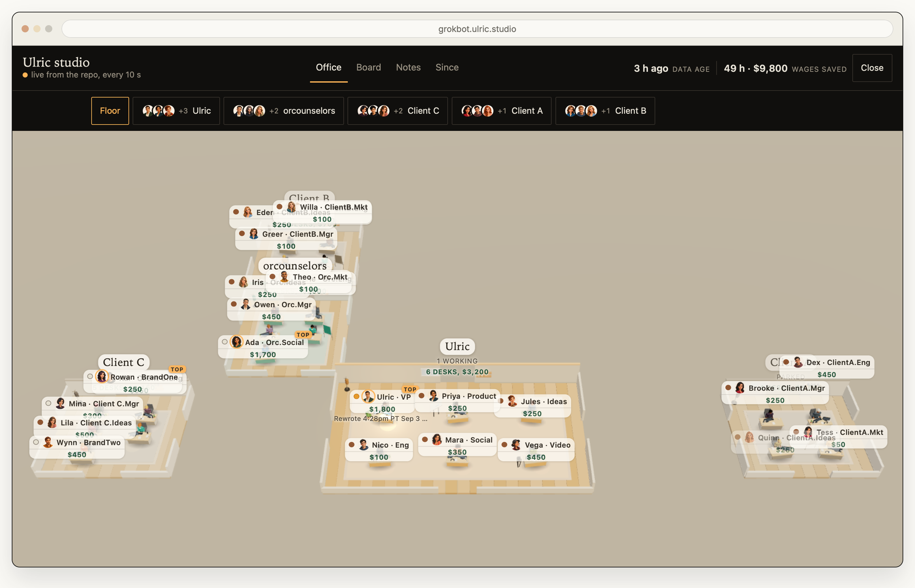Viewport: 915px width, 588px height.
Task: Close the studio view
Action: (872, 68)
